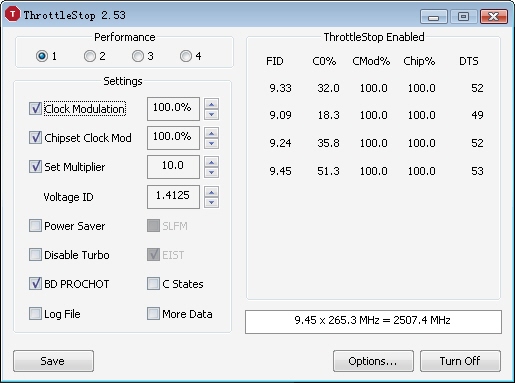This screenshot has width=515, height=383.
Task: Click FID value 9.24
Action: click(280, 143)
